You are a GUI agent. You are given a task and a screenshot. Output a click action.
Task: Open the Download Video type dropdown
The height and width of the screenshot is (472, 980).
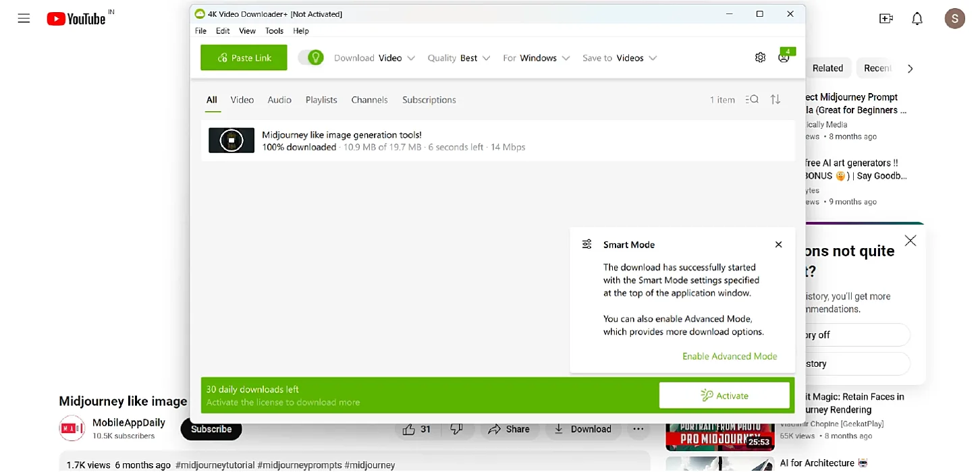point(375,58)
